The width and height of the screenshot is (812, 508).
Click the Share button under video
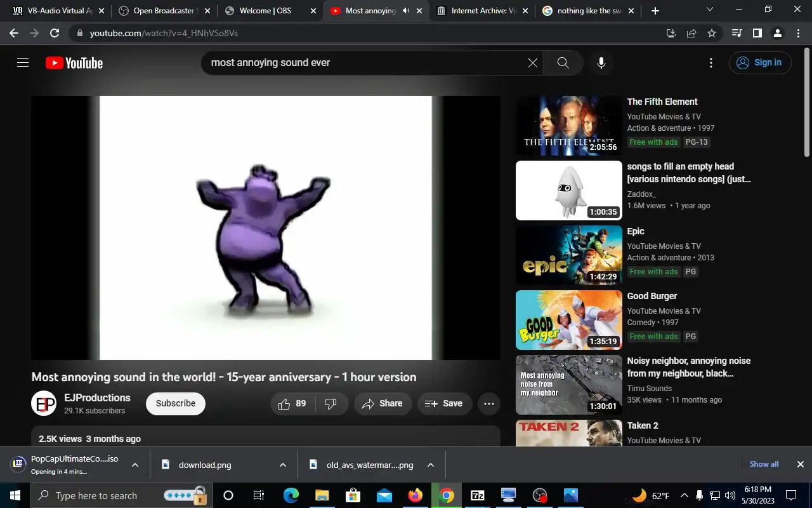coord(383,403)
